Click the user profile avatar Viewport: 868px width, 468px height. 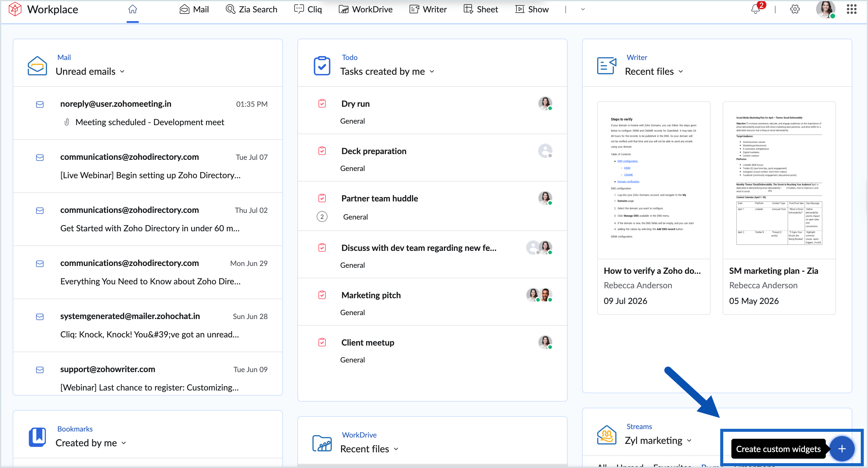[x=825, y=9]
